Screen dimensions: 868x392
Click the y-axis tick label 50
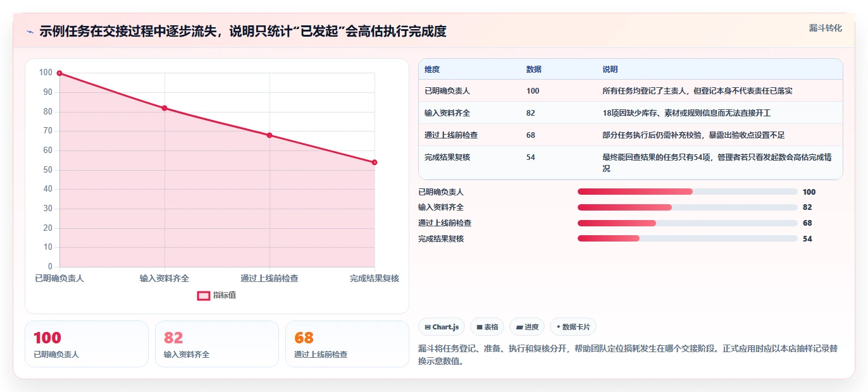(x=47, y=170)
